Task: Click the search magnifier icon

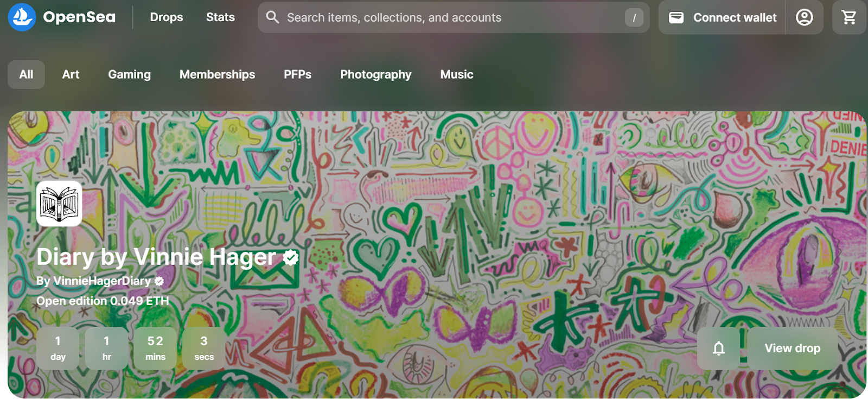Action: pos(272,17)
